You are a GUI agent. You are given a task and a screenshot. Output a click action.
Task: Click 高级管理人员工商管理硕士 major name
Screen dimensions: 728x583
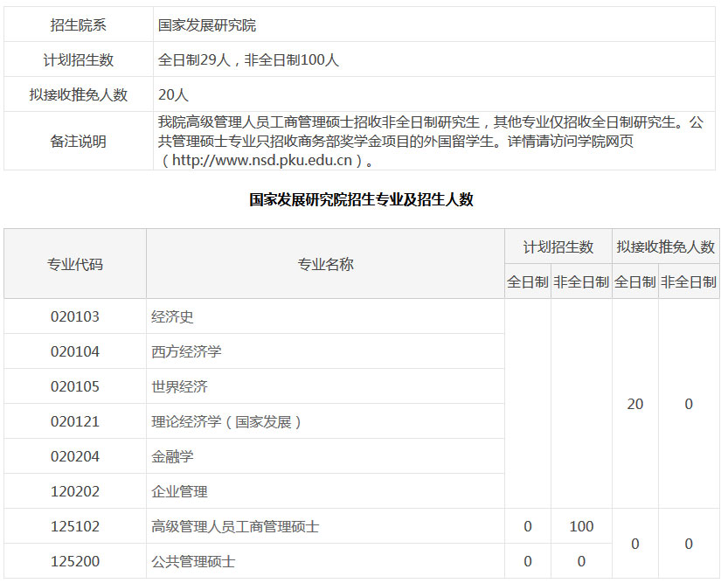click(235, 526)
